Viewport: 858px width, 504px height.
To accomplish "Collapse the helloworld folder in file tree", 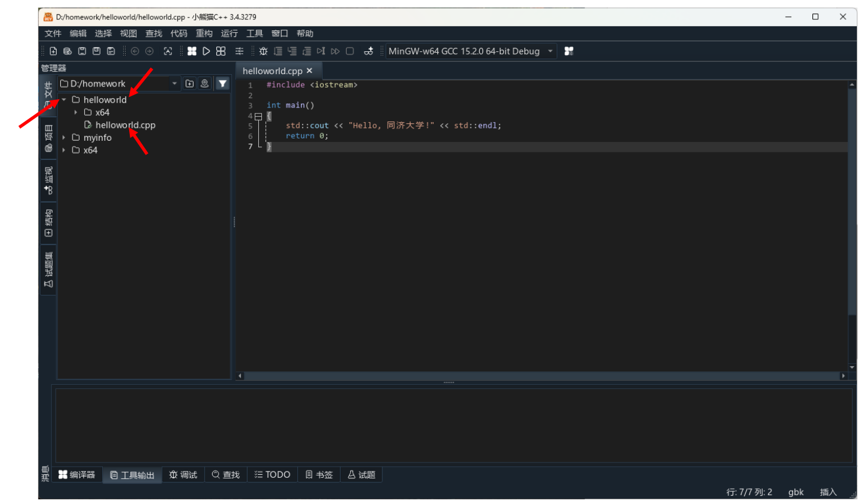I will tap(64, 100).
